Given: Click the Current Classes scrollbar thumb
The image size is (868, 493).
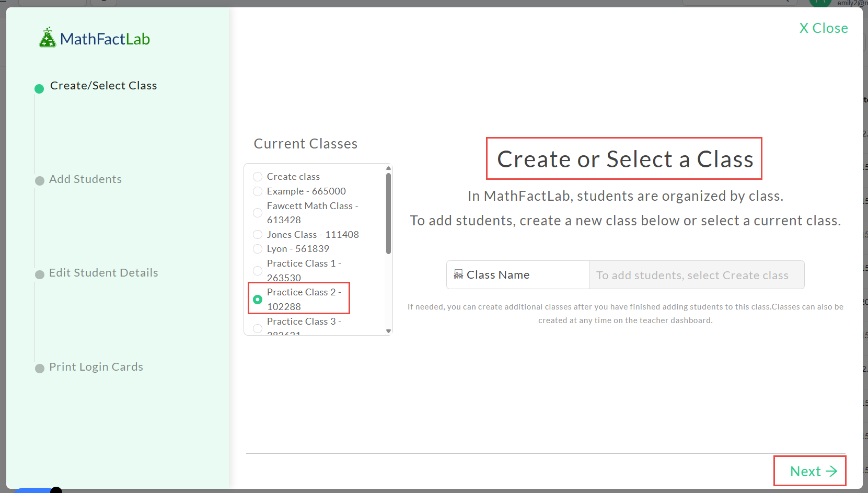Looking at the screenshot, I should coord(388,213).
